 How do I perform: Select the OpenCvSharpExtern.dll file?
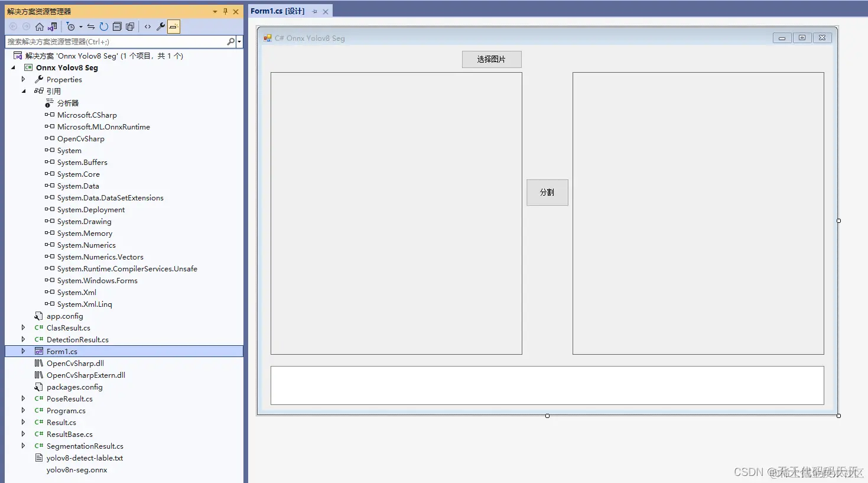[86, 375]
